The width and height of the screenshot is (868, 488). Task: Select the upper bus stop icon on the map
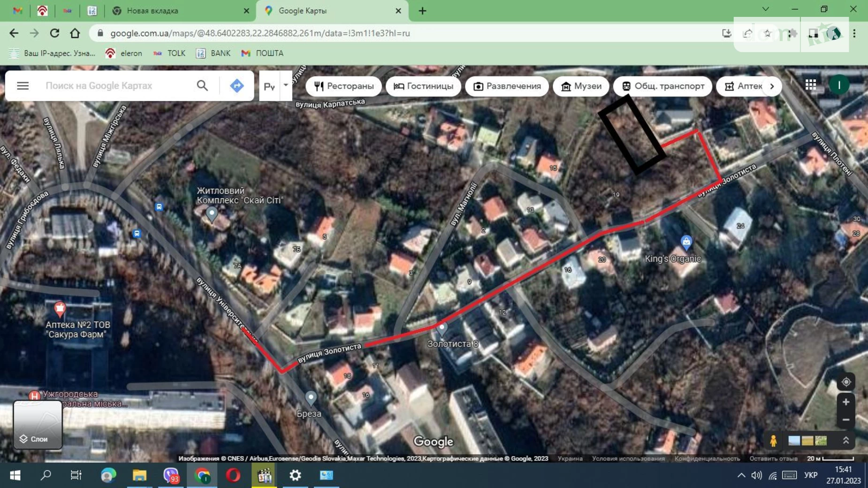[159, 207]
